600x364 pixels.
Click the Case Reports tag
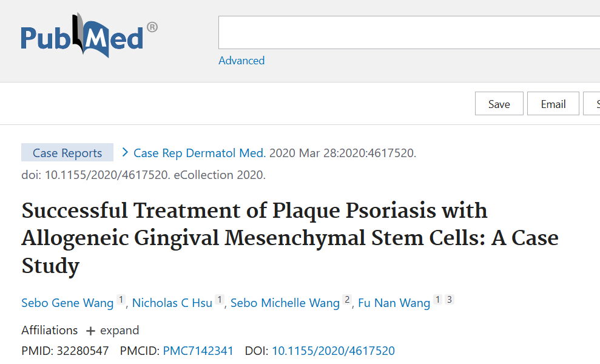pyautogui.click(x=67, y=153)
